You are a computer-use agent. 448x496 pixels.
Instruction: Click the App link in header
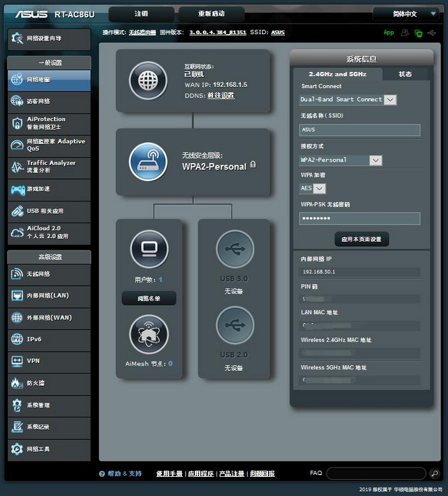(388, 32)
